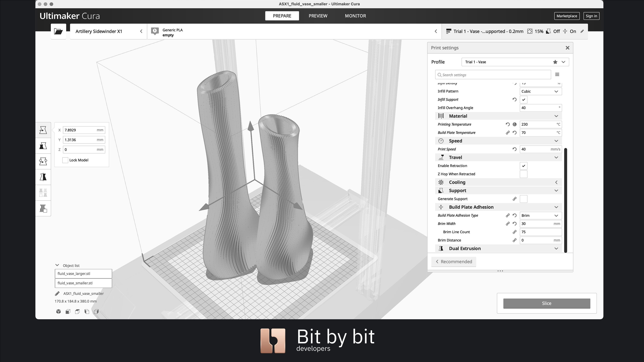Switch to top view icon
The height and width of the screenshot is (362, 644).
(77, 312)
